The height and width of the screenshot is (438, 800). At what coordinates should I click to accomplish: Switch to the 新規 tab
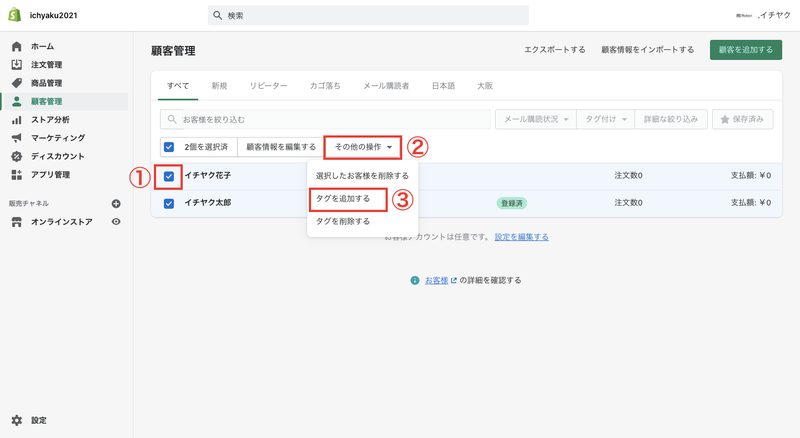219,86
